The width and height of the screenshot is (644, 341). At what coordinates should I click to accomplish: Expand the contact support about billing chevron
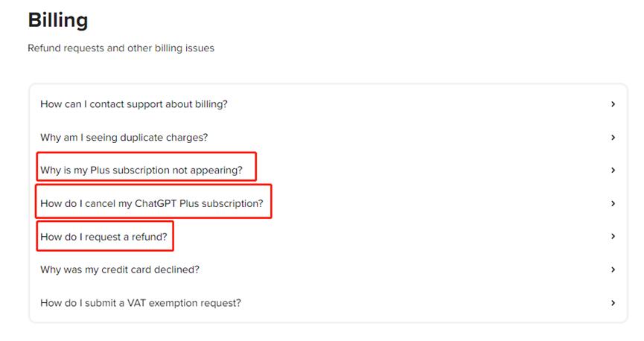(x=613, y=104)
